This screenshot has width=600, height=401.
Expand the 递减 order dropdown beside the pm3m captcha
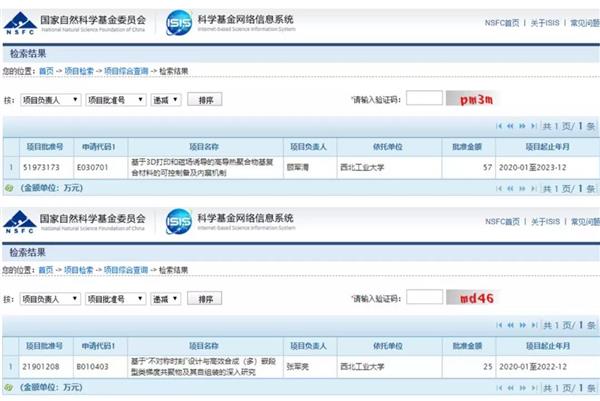point(167,100)
